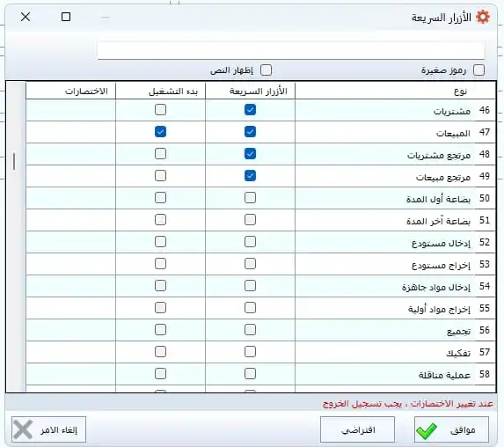Screen dimensions: 504x447
Task: Uncheck quick button for مرتجع مبيعات
Action: pos(250,176)
